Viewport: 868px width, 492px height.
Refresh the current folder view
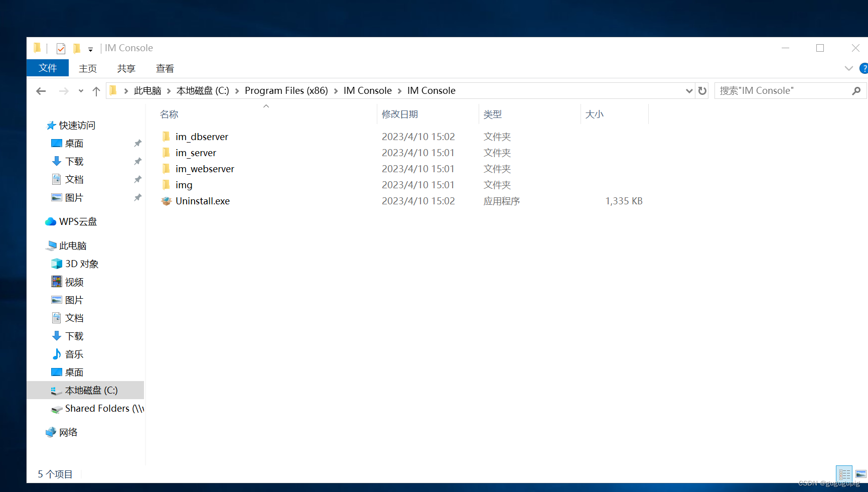pyautogui.click(x=702, y=91)
